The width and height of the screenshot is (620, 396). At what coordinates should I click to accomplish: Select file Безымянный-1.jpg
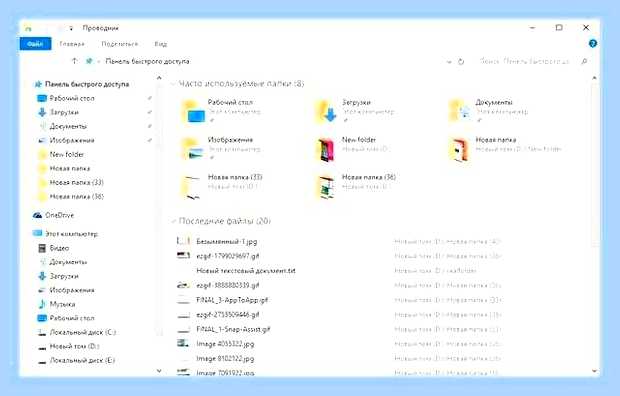click(227, 241)
